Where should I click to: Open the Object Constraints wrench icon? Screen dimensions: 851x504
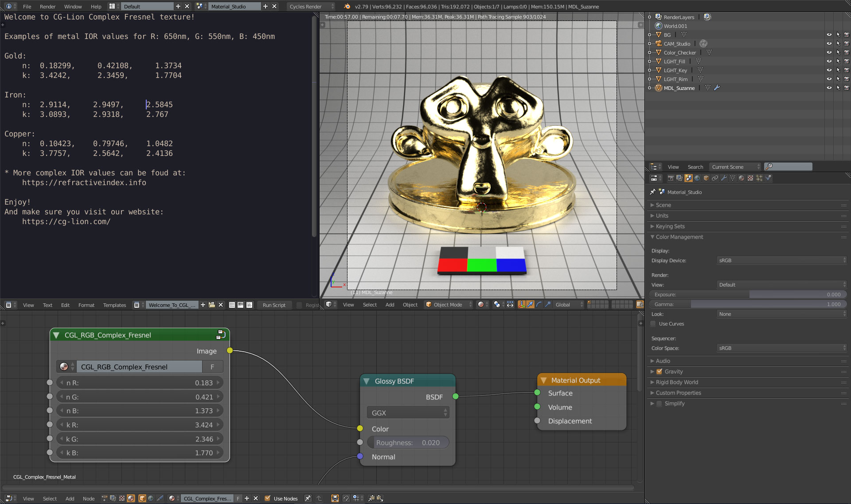(724, 178)
